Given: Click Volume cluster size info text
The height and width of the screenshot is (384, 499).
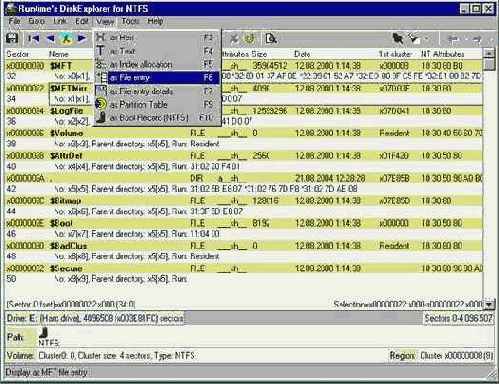Looking at the screenshot, I should pos(117,356).
